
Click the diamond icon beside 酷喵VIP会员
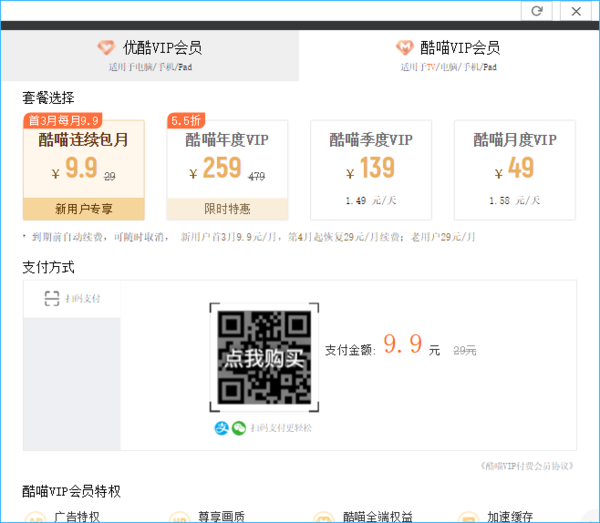click(404, 47)
